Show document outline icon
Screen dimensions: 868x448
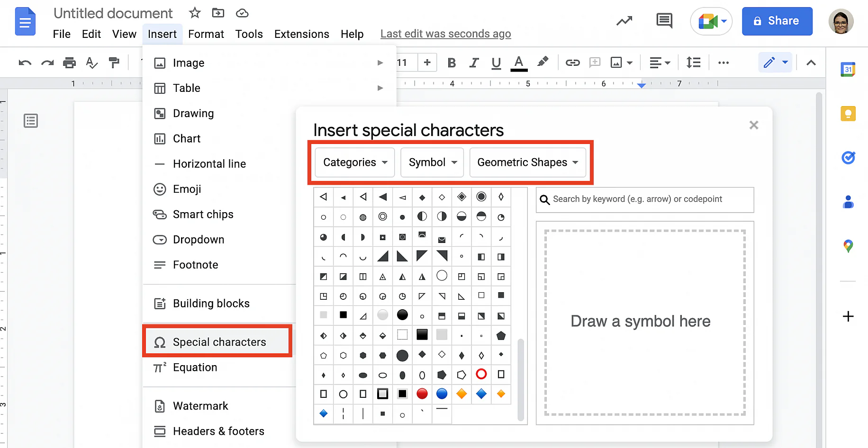(31, 121)
